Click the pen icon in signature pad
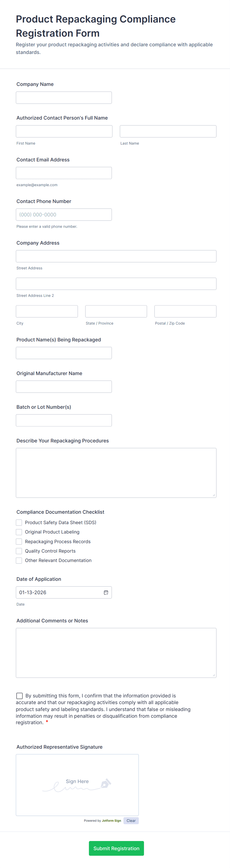This screenshot has width=230, height=868. click(x=106, y=783)
